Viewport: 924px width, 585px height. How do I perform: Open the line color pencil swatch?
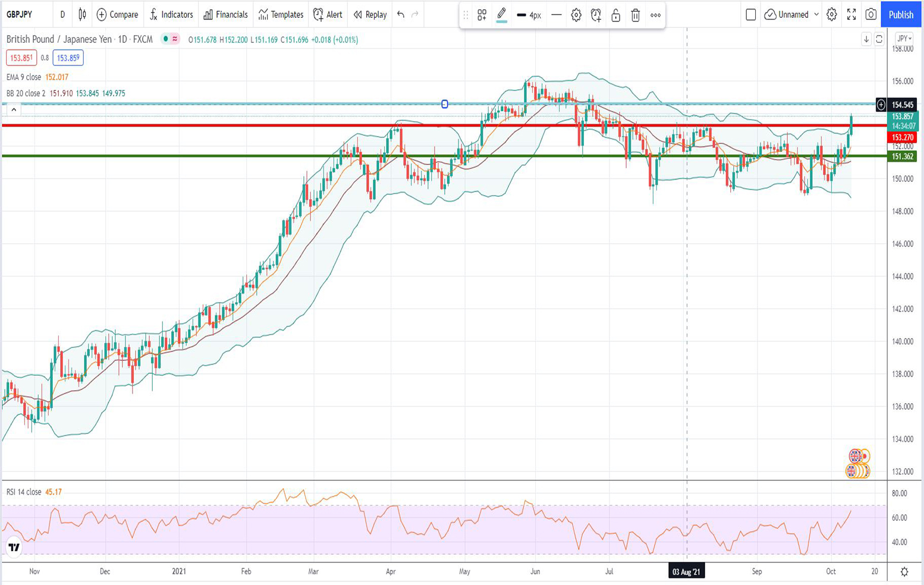(501, 14)
